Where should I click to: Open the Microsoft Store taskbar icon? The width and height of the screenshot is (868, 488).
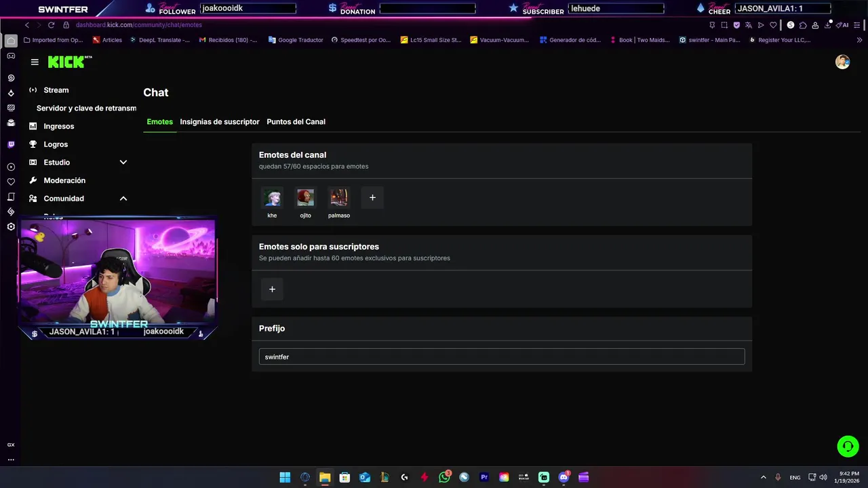click(x=344, y=477)
